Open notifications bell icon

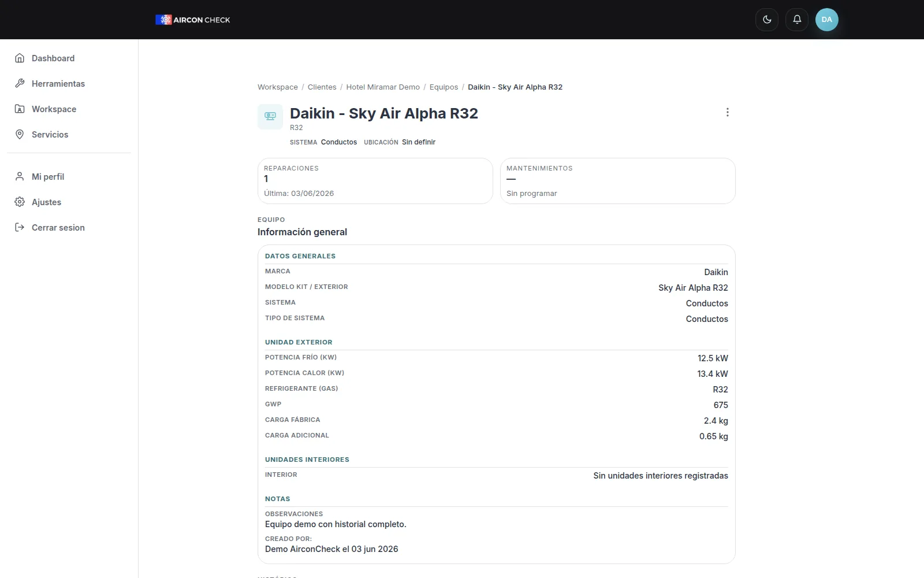tap(797, 20)
